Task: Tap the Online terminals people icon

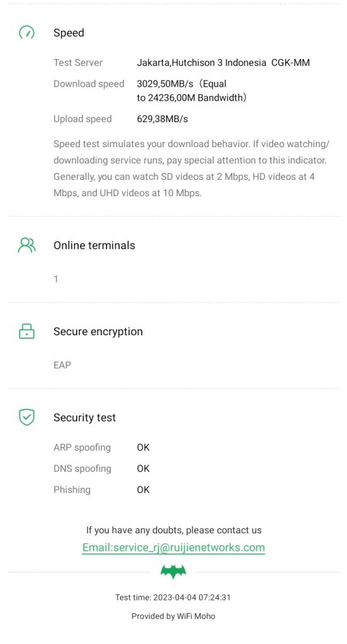Action: tap(26, 245)
